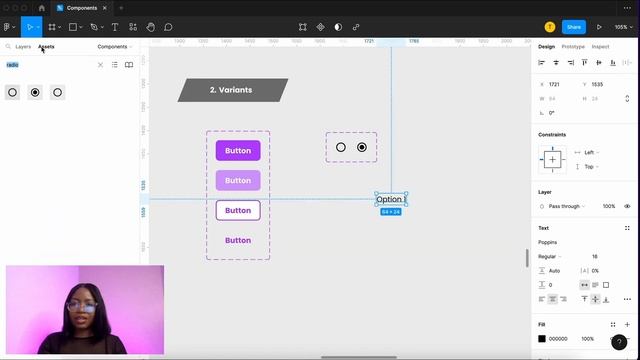Open zoom level 105% dropdown

point(623,27)
